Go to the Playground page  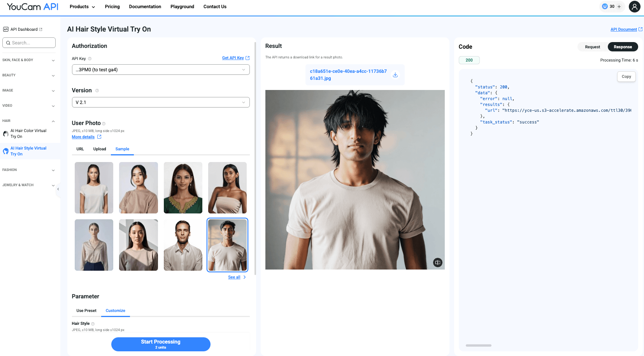(182, 7)
